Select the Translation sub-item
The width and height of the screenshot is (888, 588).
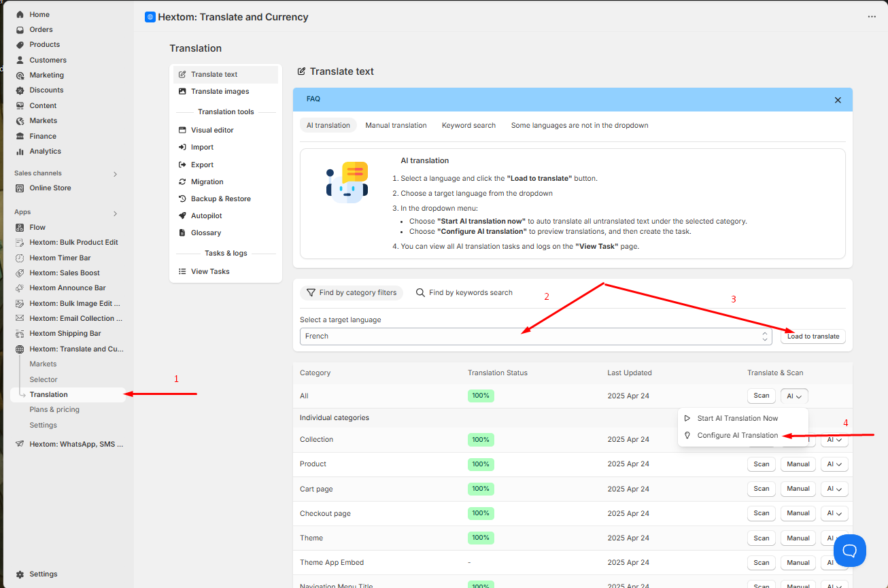click(x=68, y=394)
